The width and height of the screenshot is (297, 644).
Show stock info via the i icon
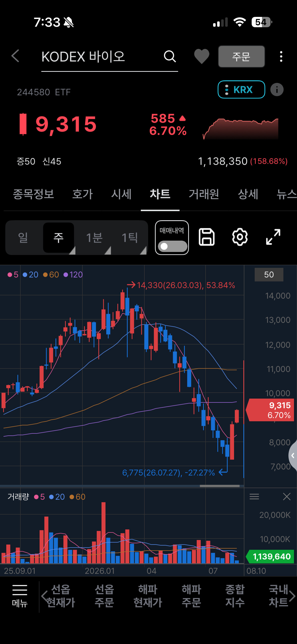click(277, 90)
